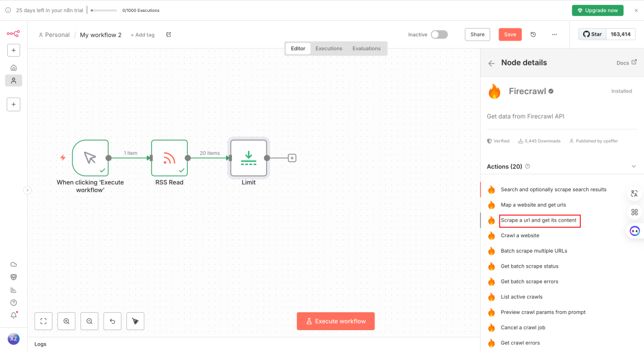This screenshot has width=644, height=351.
Task: Click the Personal breadcrumb link
Action: point(54,35)
